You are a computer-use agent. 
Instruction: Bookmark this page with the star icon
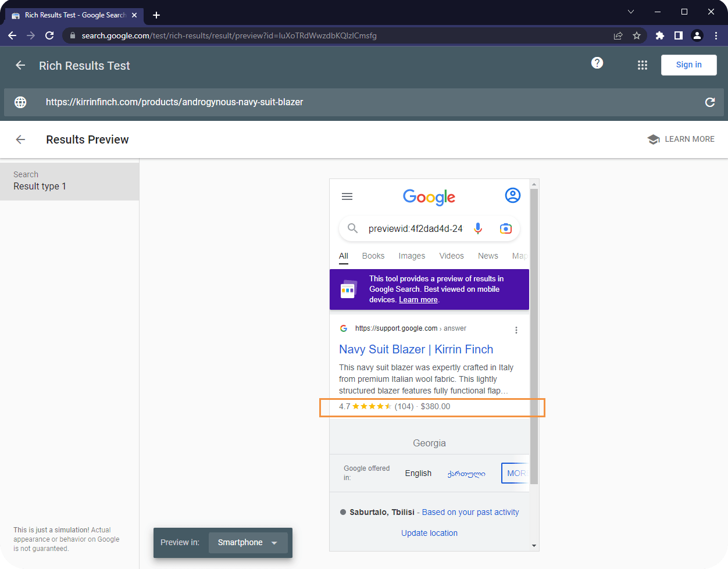pyautogui.click(x=637, y=35)
